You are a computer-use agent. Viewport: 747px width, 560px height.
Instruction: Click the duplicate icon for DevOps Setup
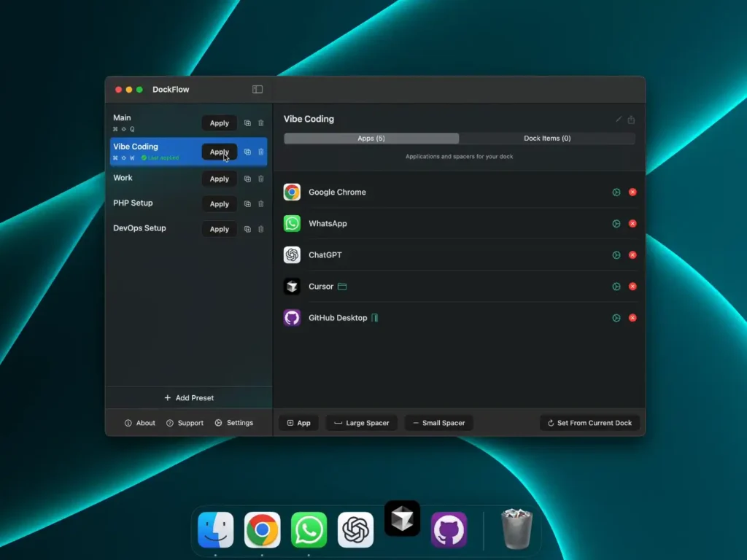[x=247, y=229]
